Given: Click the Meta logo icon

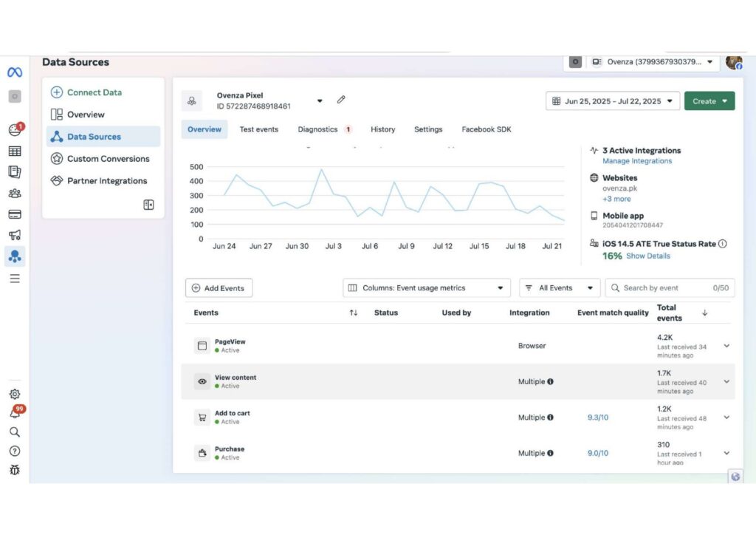Looking at the screenshot, I should click(x=15, y=72).
